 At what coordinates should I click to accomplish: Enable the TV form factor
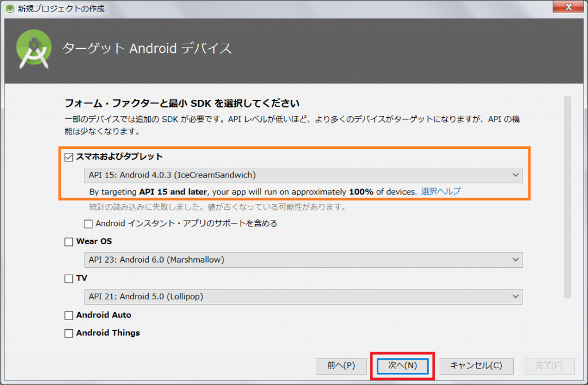click(x=69, y=278)
